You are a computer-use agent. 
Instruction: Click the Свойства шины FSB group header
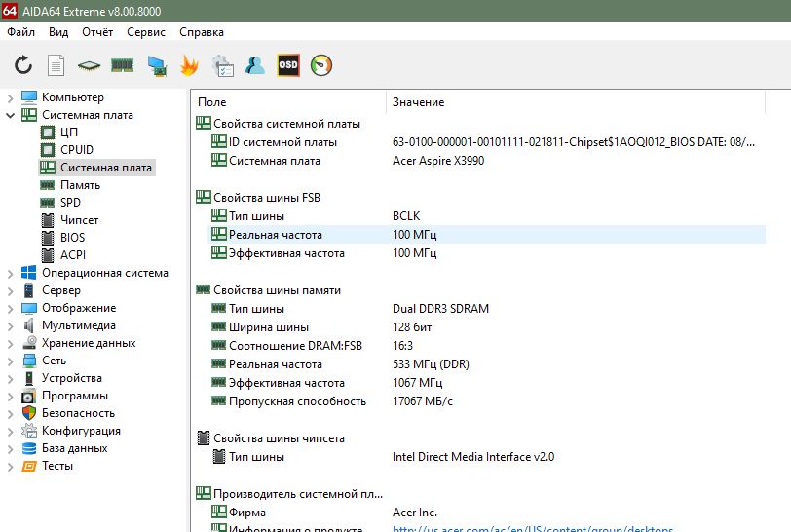tap(266, 198)
